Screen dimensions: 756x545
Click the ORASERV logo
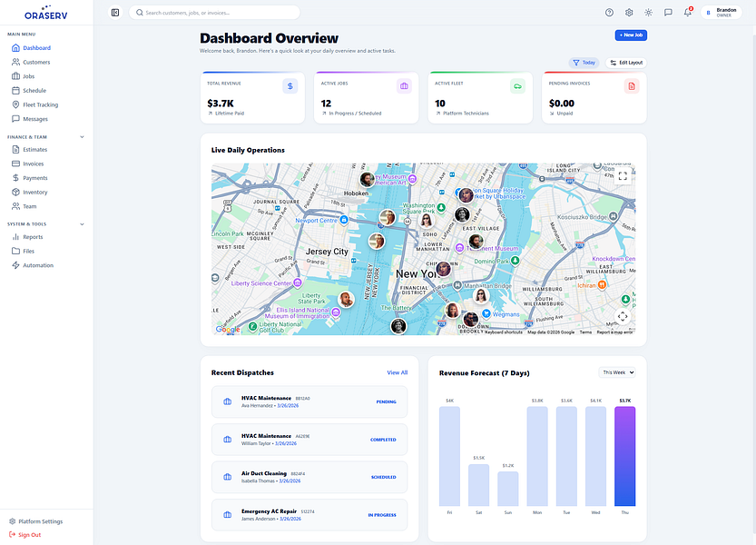(46, 13)
